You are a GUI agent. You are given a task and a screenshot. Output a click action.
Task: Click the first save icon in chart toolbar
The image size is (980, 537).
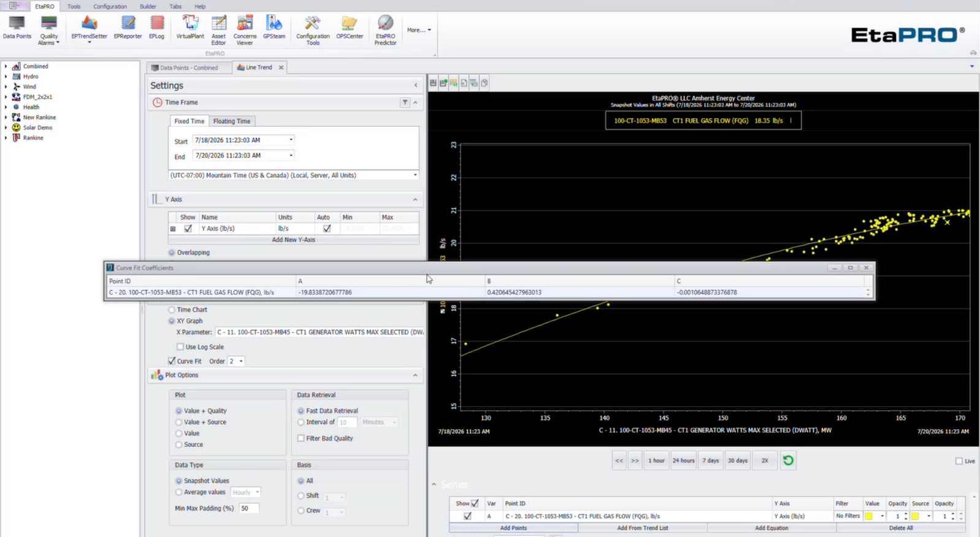433,83
